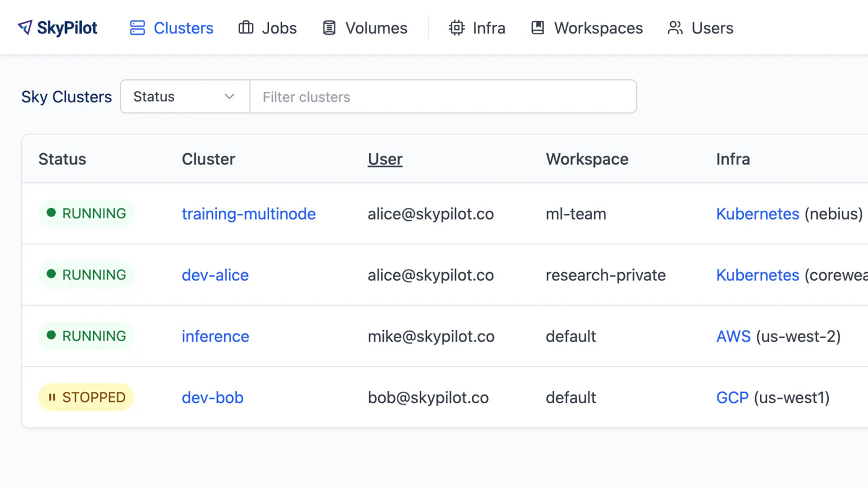Click the Jobs briefcase icon
This screenshot has width=868, height=488.
pos(246,28)
